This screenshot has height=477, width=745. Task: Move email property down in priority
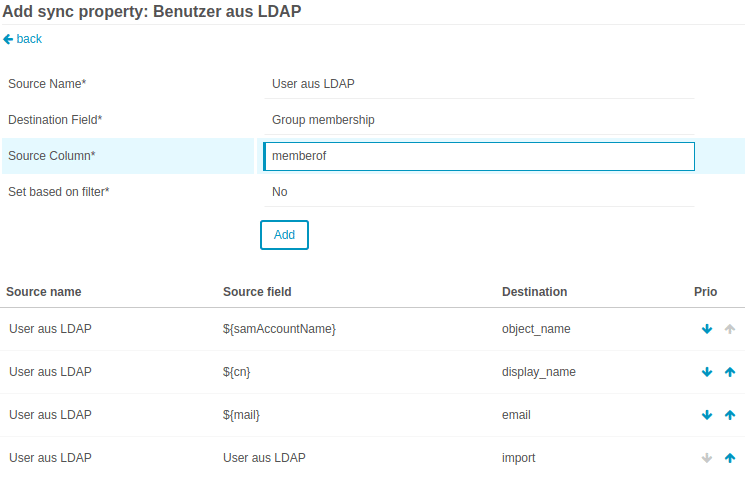(707, 415)
